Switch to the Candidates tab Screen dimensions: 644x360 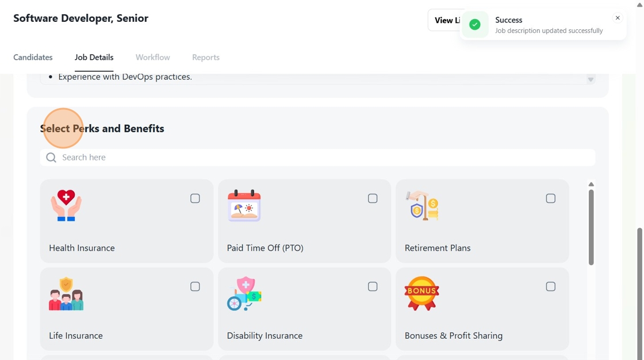[33, 58]
